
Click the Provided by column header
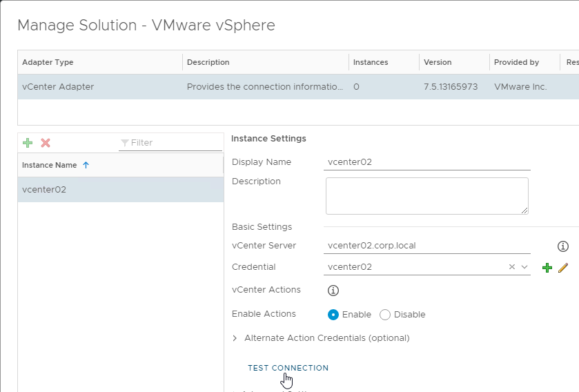(524, 62)
